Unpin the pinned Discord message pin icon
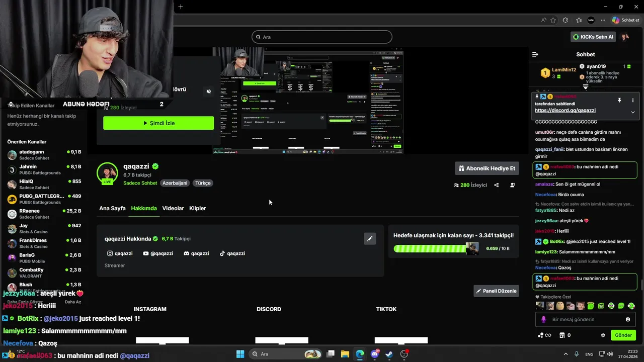Image resolution: width=644 pixels, height=362 pixels. [x=619, y=101]
